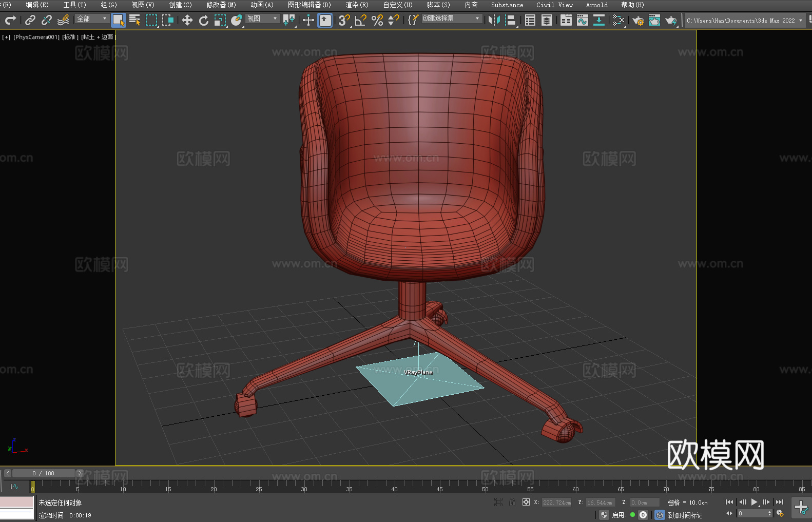
Task: Click the Redo arrow icon
Action: [10, 20]
